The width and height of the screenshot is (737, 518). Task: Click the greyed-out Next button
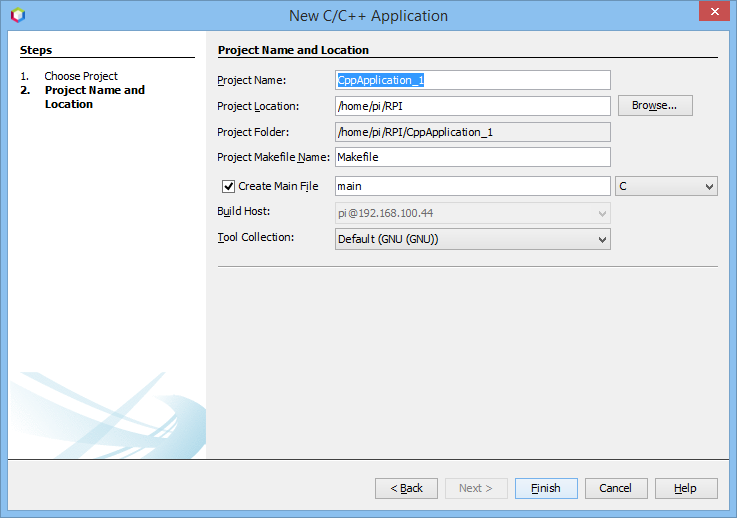[x=475, y=488]
